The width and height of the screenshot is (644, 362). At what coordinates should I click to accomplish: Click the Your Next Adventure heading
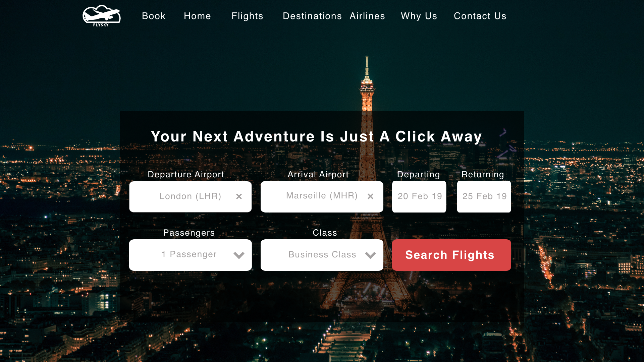[x=316, y=137]
